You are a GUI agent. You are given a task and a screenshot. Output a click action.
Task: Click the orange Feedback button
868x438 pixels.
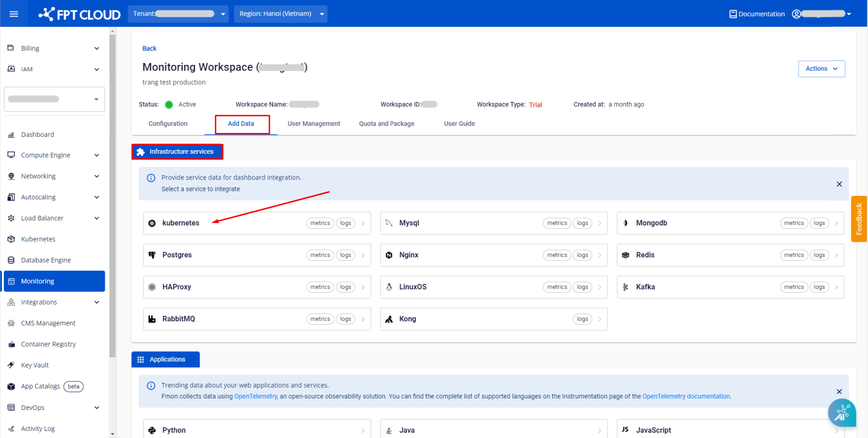point(858,219)
